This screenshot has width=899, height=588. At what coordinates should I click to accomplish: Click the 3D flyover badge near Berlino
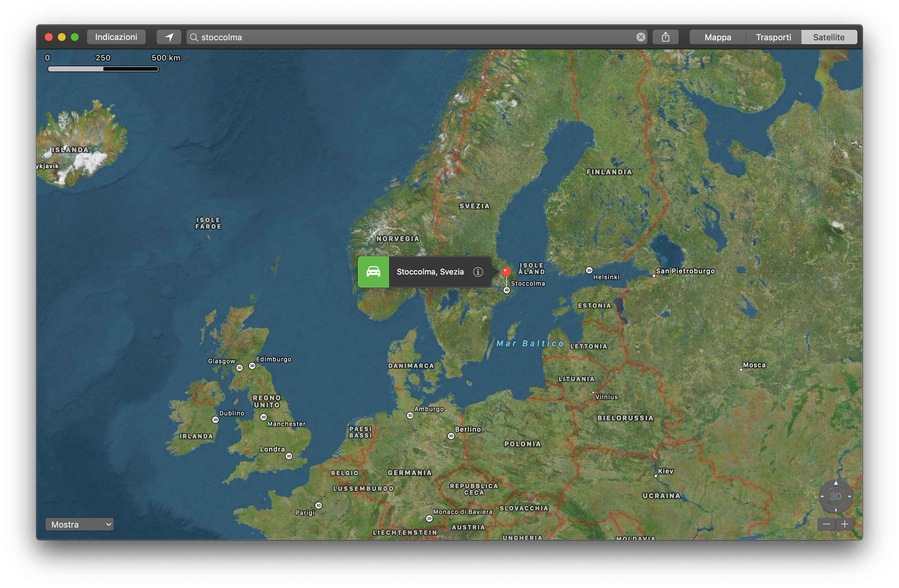coord(450,436)
